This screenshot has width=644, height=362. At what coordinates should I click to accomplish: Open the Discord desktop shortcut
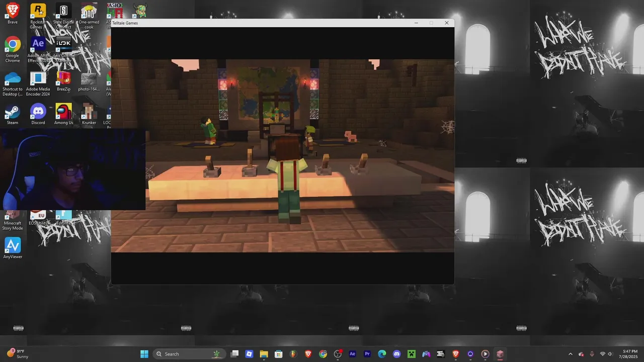click(38, 115)
